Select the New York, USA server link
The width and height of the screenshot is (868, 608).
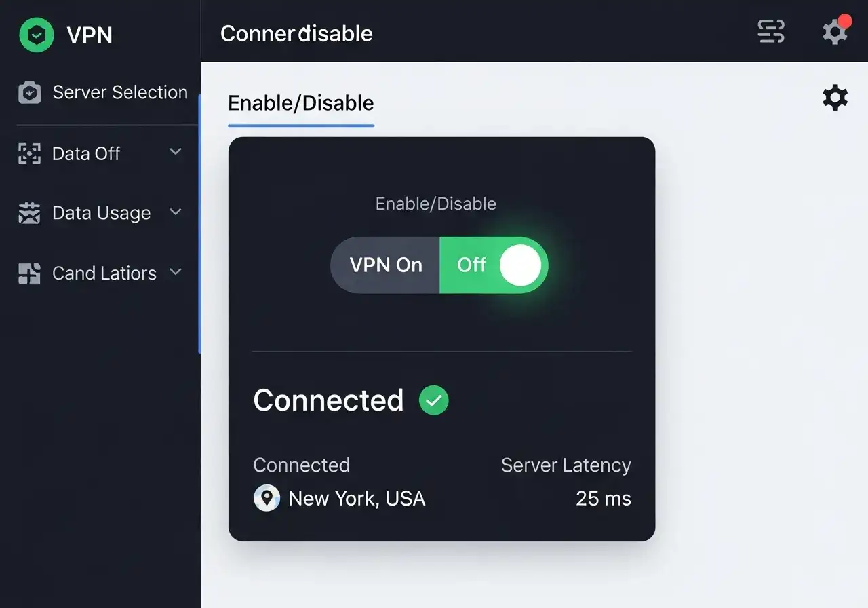point(357,498)
